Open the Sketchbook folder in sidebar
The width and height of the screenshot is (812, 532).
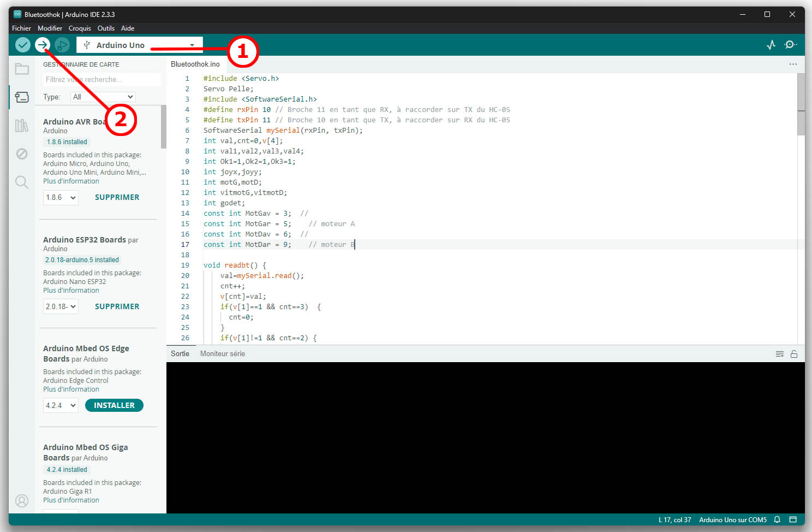pos(22,69)
